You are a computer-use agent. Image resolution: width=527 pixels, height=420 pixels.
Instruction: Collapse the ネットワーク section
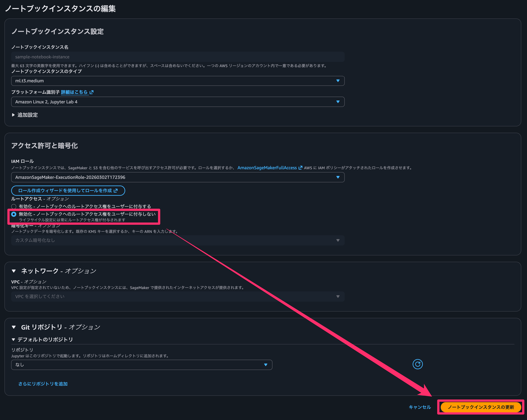[x=14, y=271]
